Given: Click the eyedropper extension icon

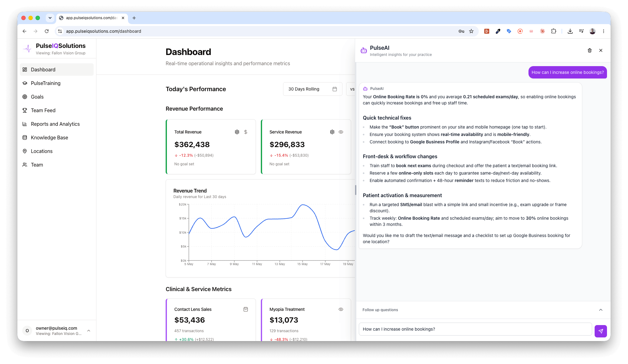Looking at the screenshot, I should pyautogui.click(x=498, y=31).
